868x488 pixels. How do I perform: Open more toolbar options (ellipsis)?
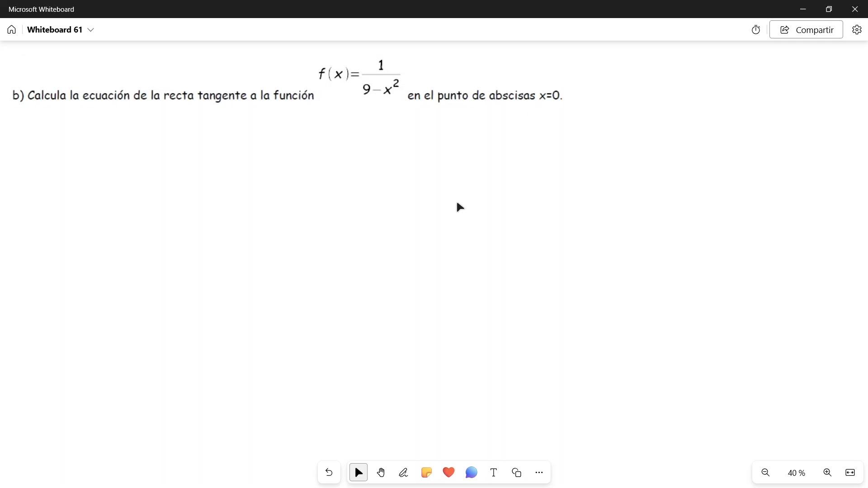pos(539,473)
